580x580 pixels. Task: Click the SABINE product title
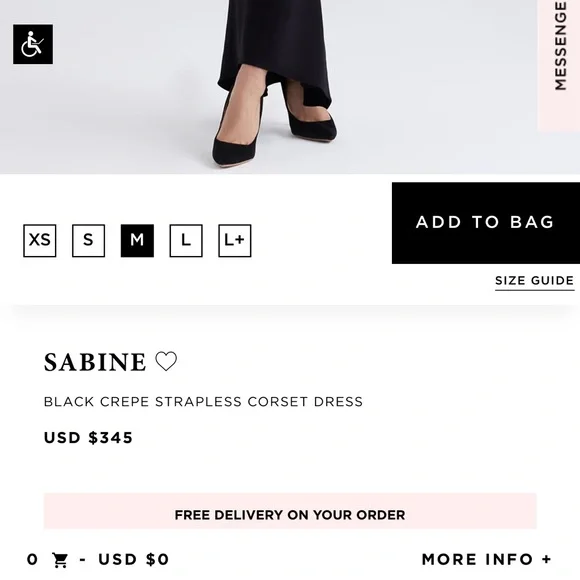[95, 362]
